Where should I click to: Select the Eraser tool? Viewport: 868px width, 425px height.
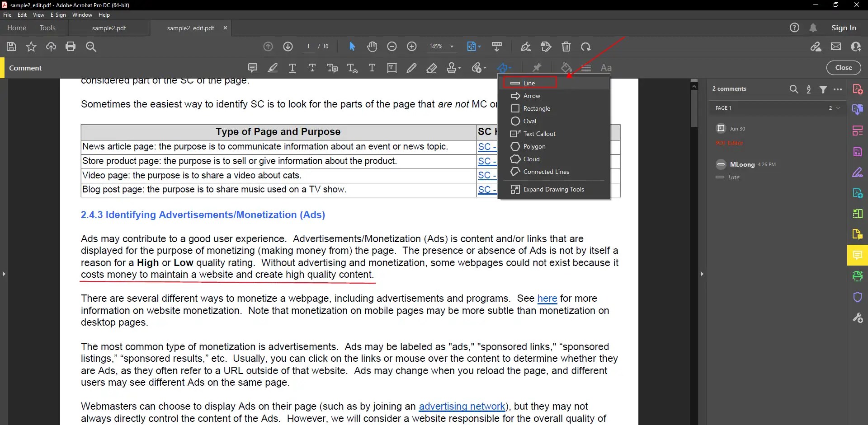pos(432,68)
